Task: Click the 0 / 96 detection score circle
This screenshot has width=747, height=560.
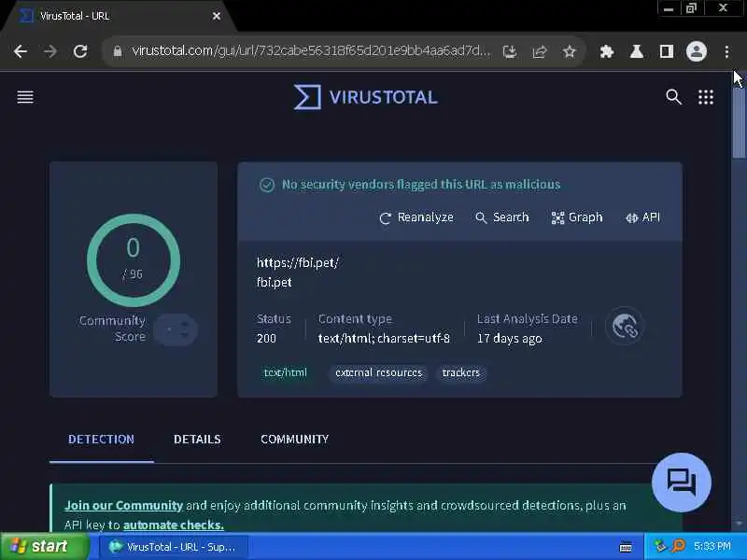Action: coord(134,260)
